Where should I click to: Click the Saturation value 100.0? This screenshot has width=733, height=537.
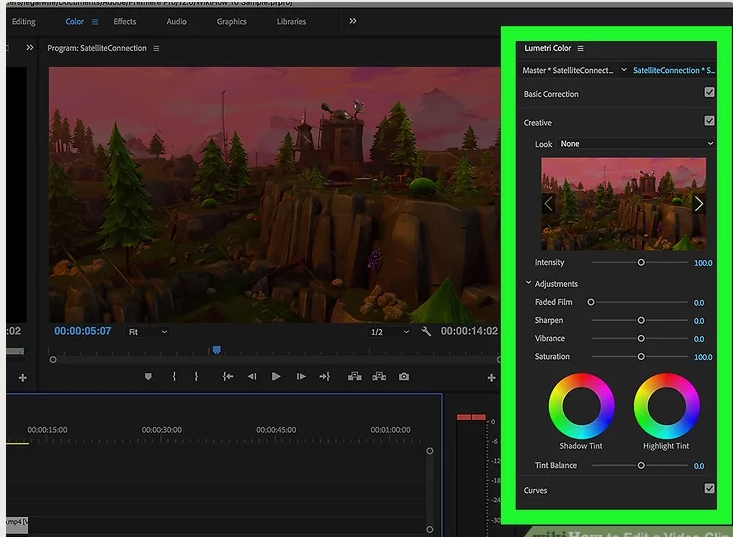703,357
